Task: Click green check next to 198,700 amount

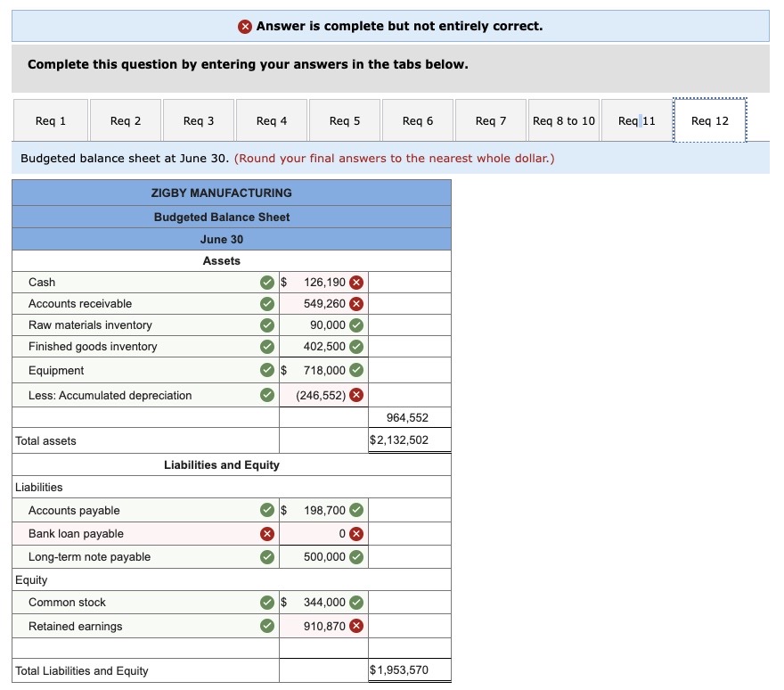Action: [x=356, y=510]
